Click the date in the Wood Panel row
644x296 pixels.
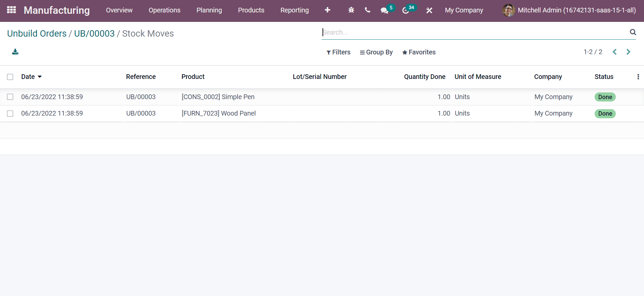[x=52, y=113]
